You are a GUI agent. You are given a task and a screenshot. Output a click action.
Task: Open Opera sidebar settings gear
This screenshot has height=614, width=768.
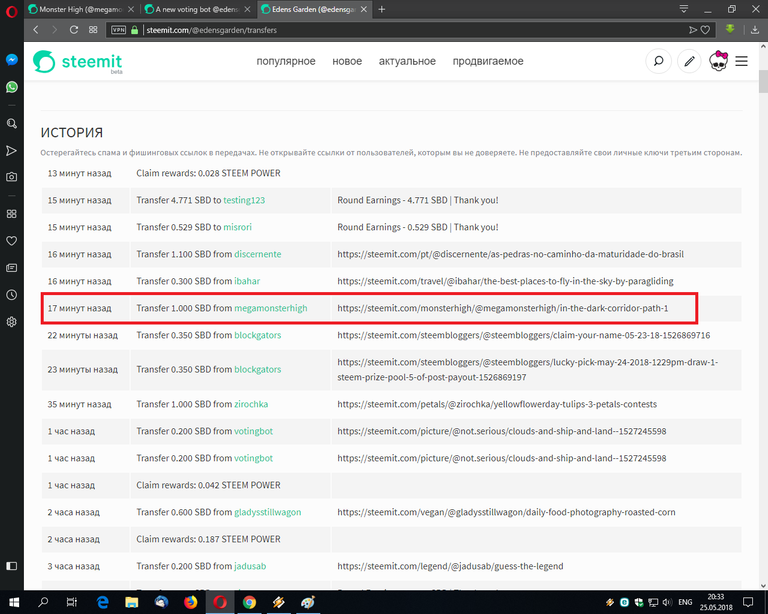[x=11, y=322]
